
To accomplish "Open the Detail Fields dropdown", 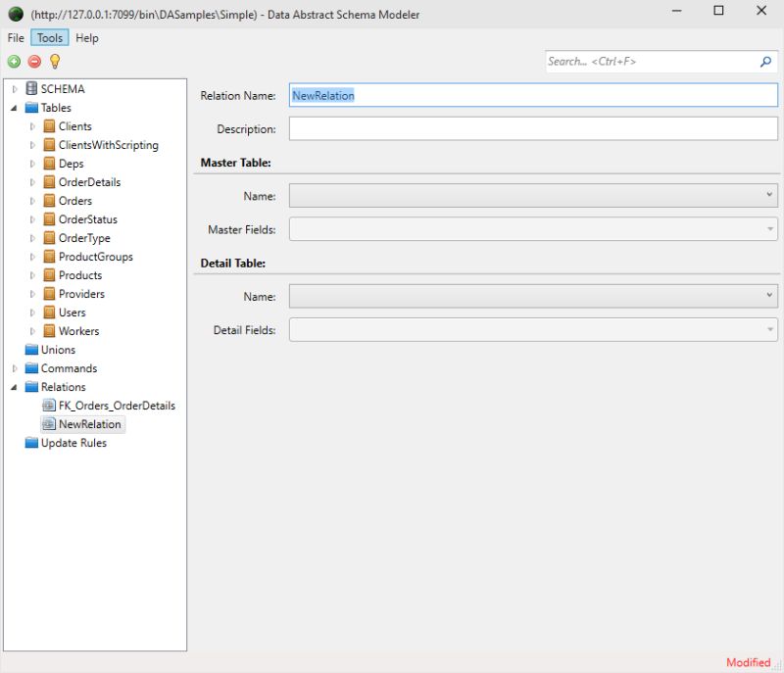I will [x=769, y=329].
